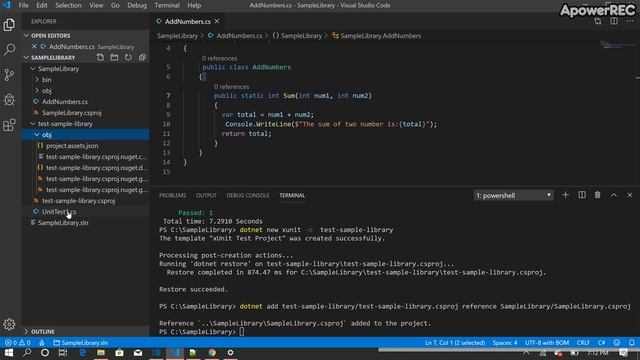640x360 pixels.
Task: Collapse all folders in the explorer
Action: 142,58
